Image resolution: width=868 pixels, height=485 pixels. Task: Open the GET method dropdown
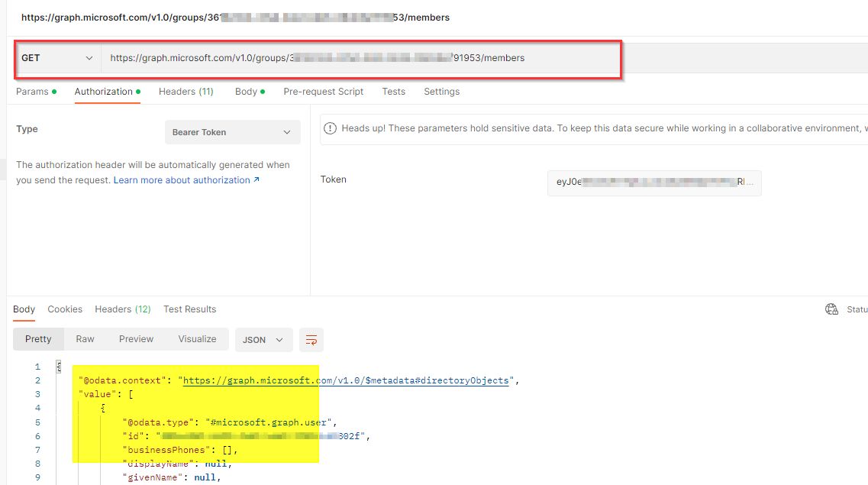57,58
